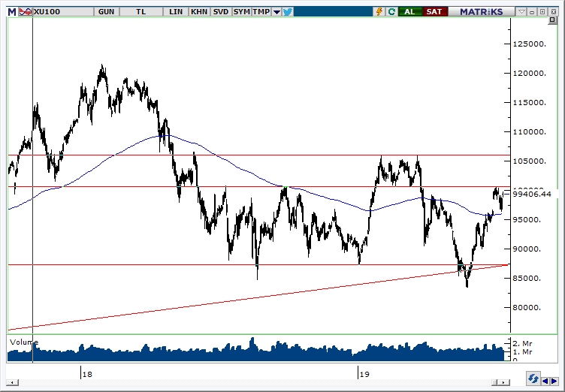
Task: Click the 85000. price axis label
Action: coord(527,278)
